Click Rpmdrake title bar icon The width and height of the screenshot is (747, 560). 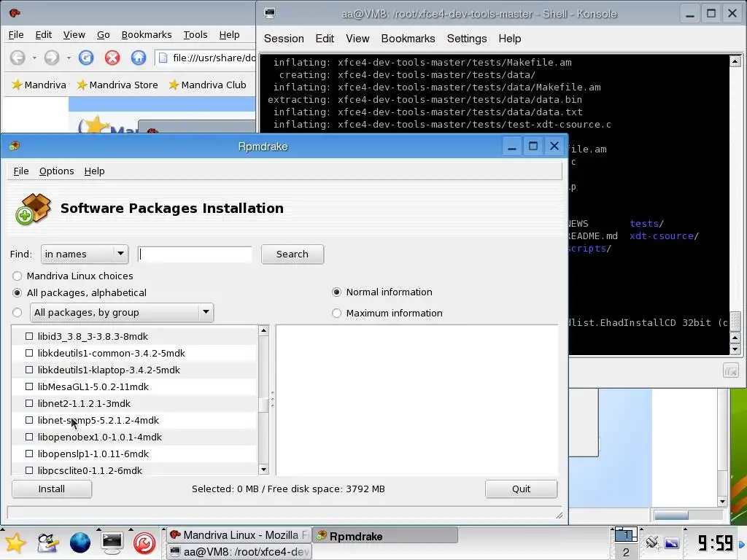point(15,146)
